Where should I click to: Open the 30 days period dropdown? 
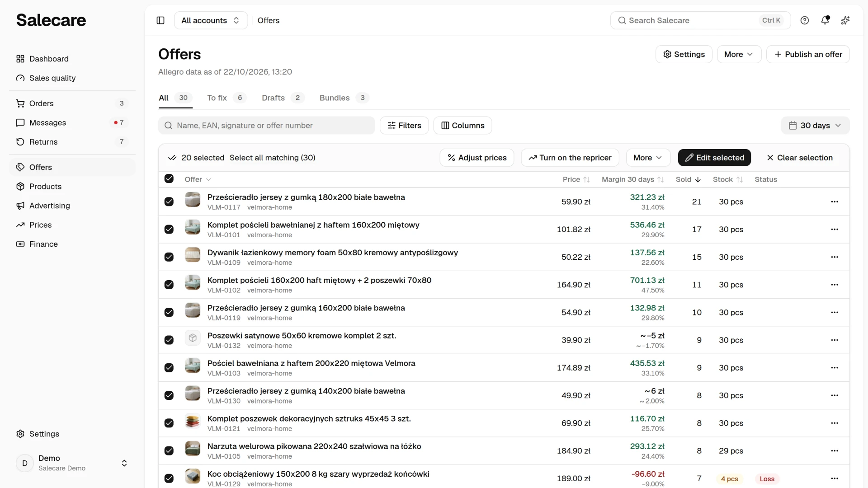(x=815, y=126)
